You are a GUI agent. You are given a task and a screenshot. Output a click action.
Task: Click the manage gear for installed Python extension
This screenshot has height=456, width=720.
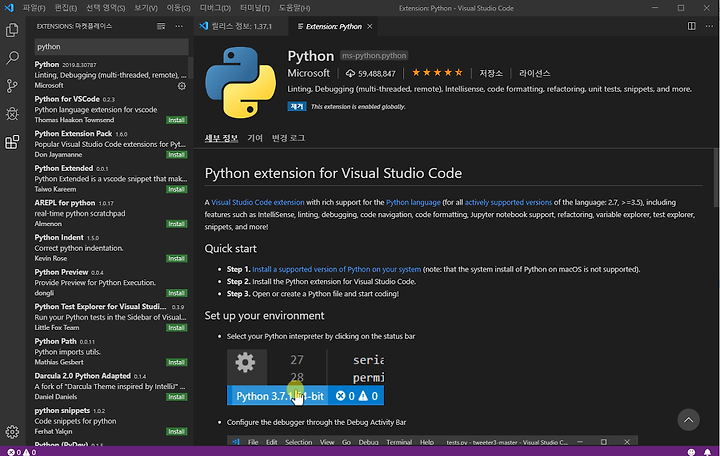tap(182, 86)
